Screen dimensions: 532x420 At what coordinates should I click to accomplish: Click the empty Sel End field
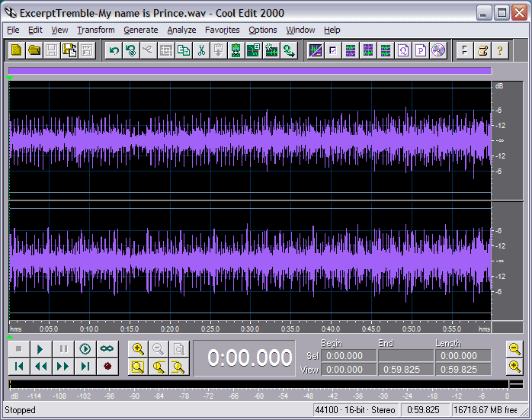tap(405, 356)
